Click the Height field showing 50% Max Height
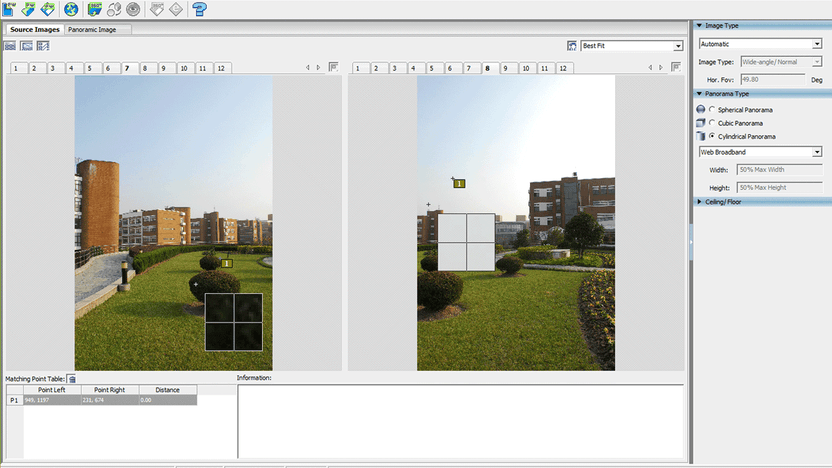The image size is (832, 468). tap(779, 187)
